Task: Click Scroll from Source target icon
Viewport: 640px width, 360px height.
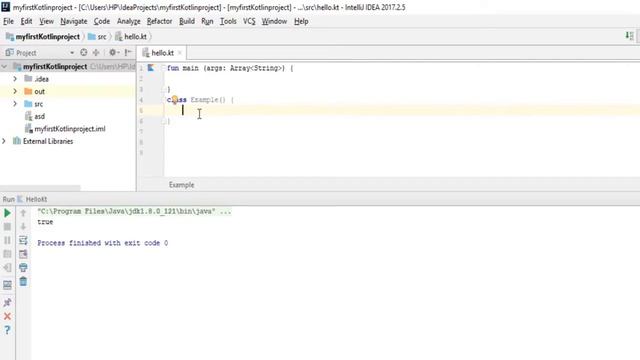Action: [84, 52]
